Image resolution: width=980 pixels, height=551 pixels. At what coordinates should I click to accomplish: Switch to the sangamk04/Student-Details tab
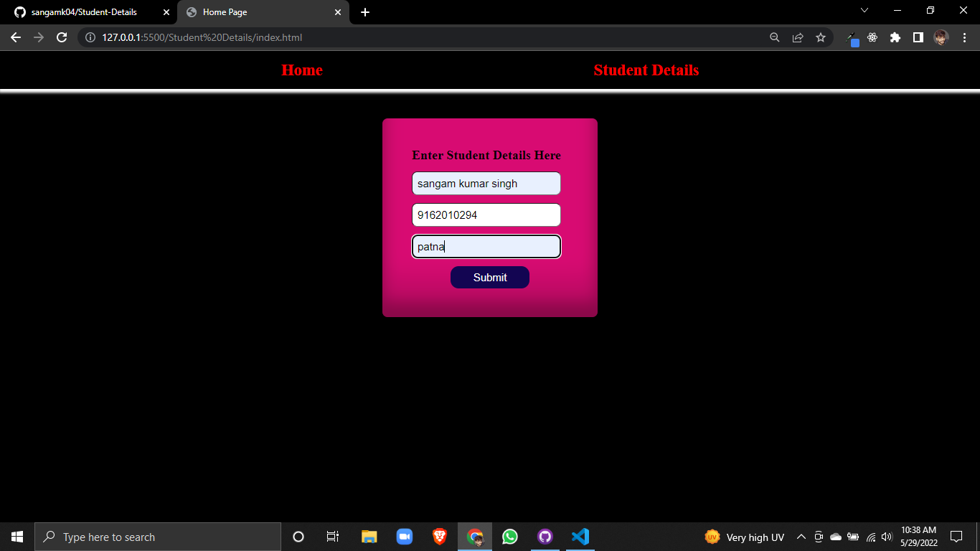click(86, 12)
